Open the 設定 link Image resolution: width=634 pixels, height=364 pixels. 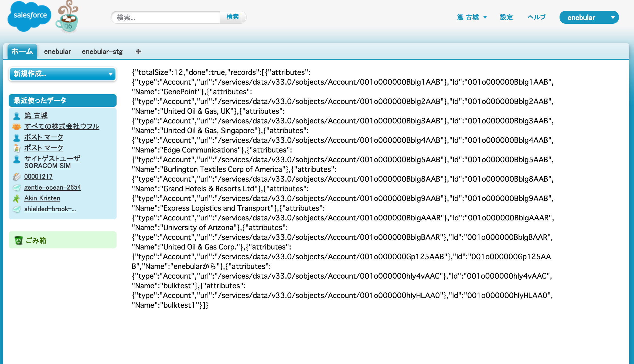506,17
